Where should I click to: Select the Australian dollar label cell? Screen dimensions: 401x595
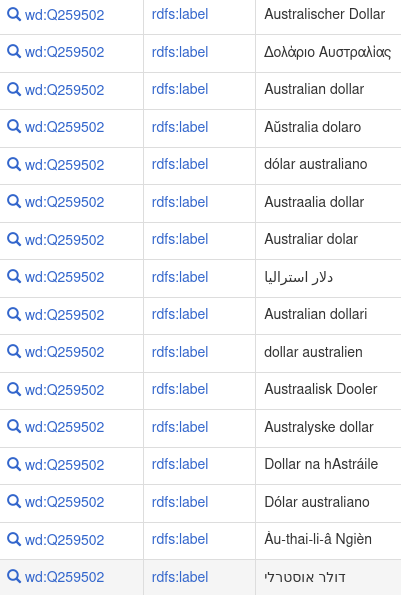(328, 90)
